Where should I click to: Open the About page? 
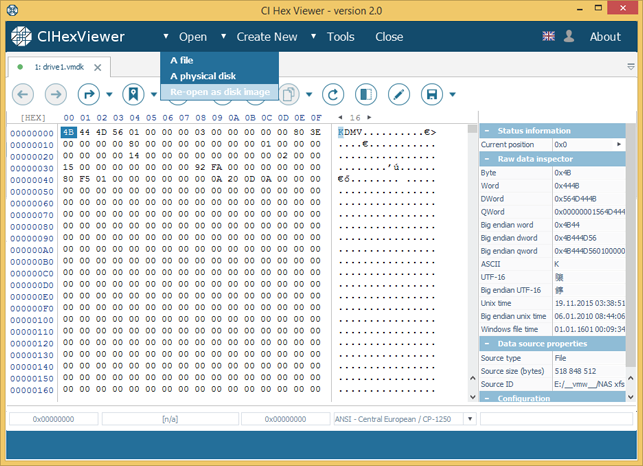tap(605, 37)
